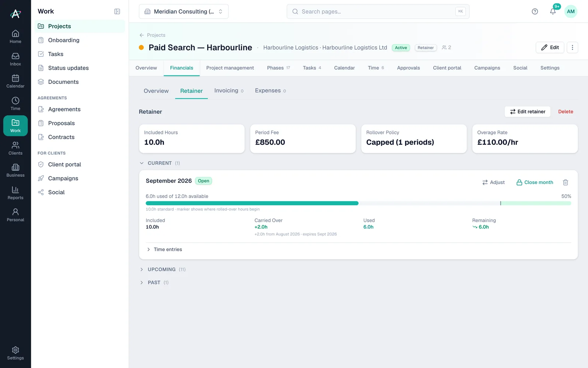Open Onboarding in the Work sidebar
Image resolution: width=588 pixels, height=368 pixels.
point(80,40)
